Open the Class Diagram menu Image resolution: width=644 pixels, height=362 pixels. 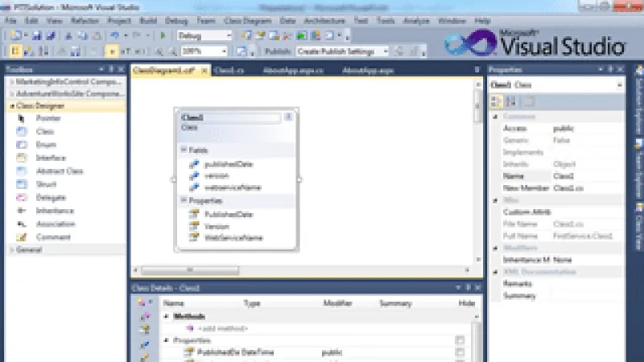(x=248, y=21)
